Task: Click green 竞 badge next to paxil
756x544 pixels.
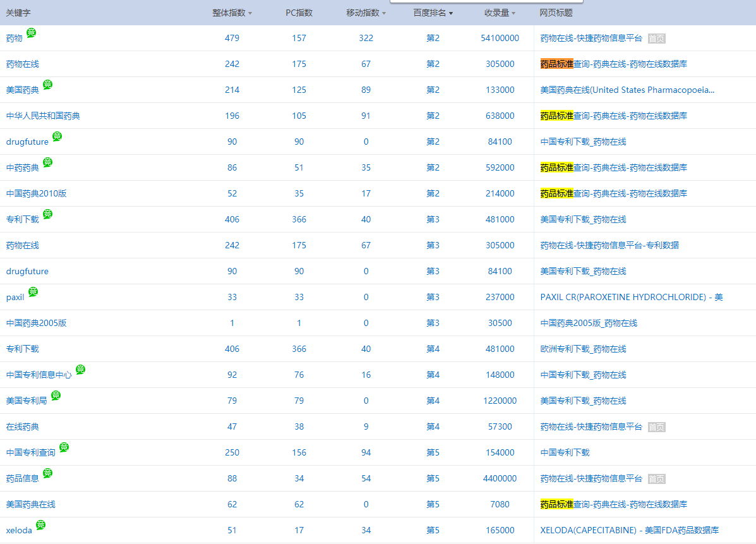Action: click(33, 292)
